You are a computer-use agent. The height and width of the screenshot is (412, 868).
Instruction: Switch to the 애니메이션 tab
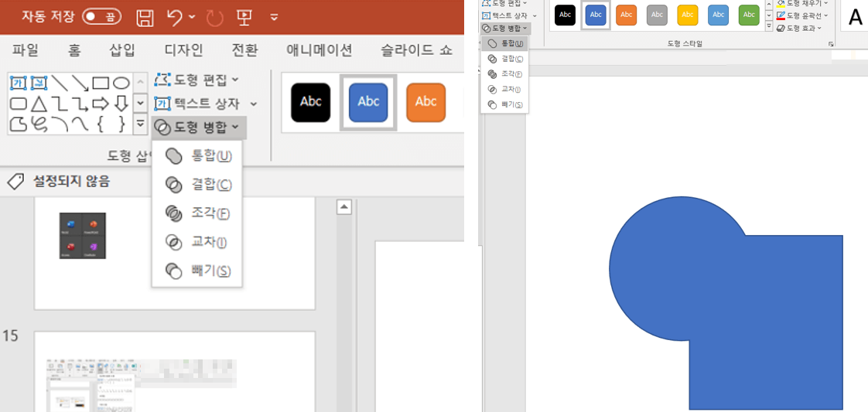pyautogui.click(x=319, y=51)
